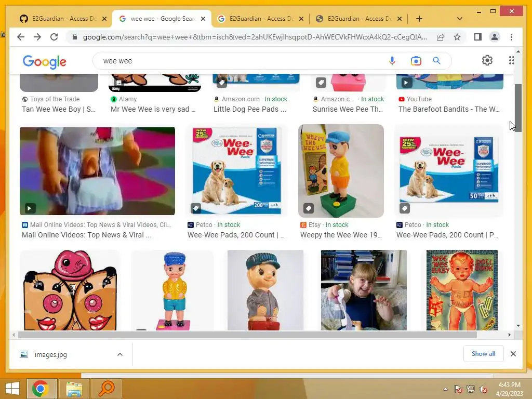
Task: Share this page from the address bar
Action: click(x=441, y=37)
